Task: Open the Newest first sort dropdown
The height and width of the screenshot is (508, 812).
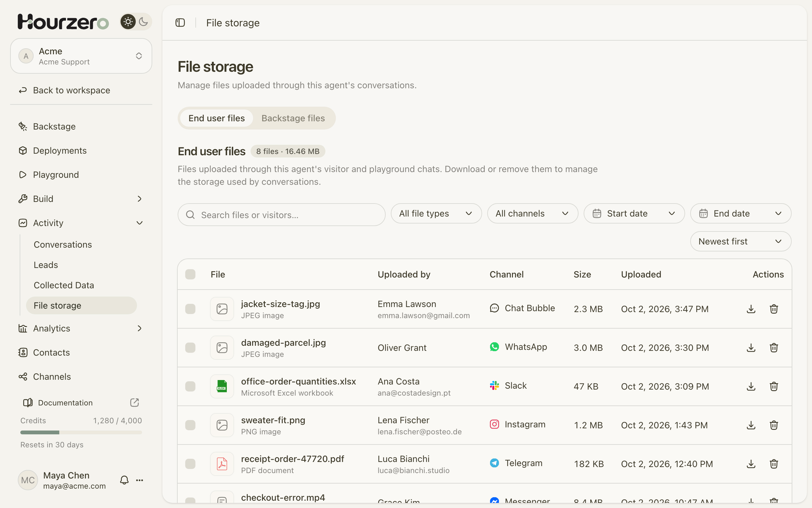Action: coord(741,241)
